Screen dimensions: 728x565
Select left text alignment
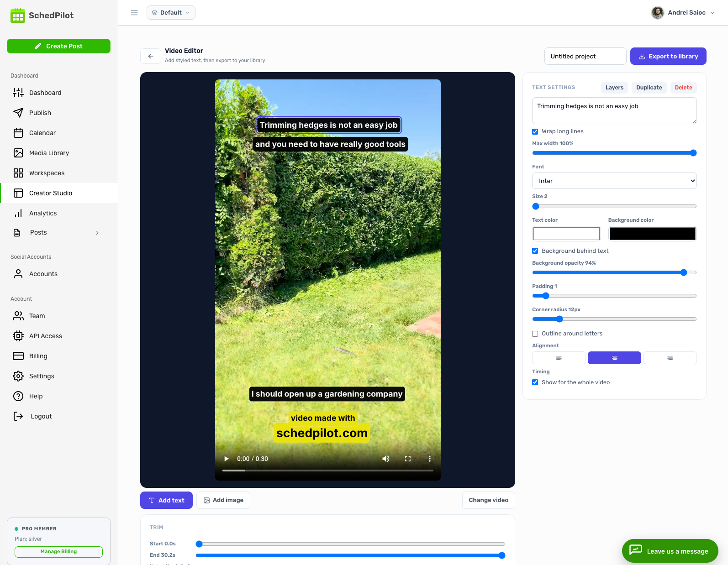click(x=559, y=358)
